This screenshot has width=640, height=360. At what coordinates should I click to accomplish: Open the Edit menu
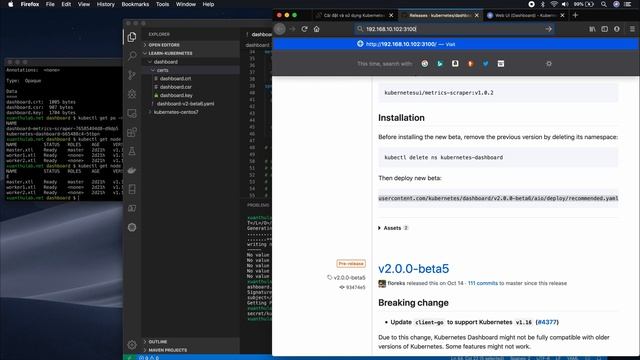[66, 4]
